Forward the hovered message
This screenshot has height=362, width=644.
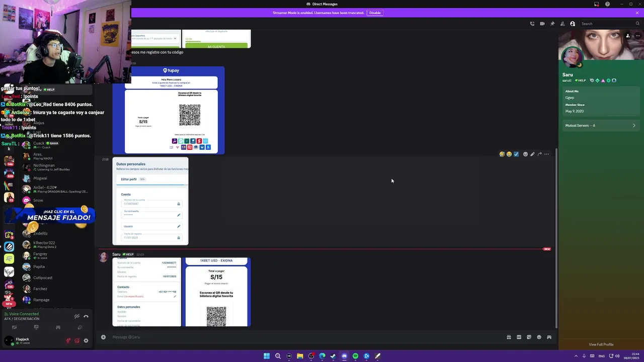point(539,154)
